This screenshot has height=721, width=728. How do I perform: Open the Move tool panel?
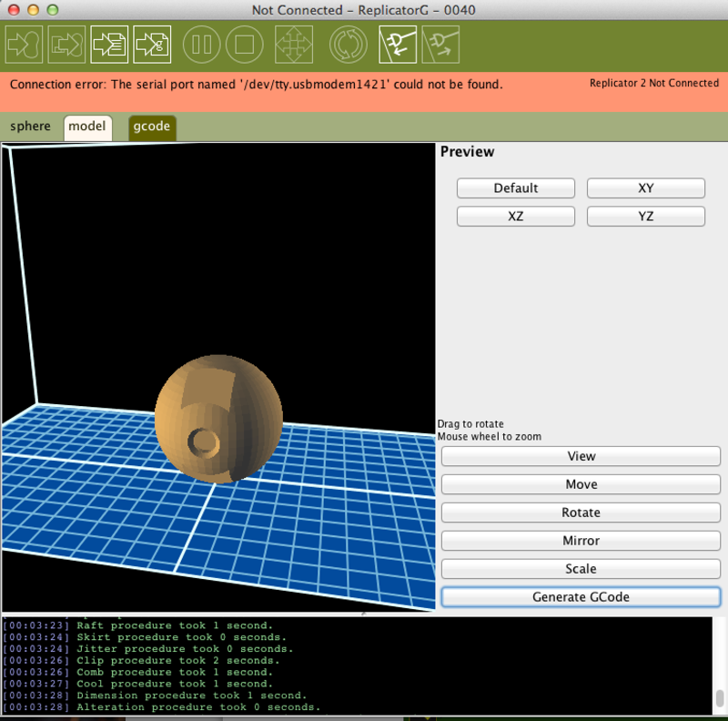pos(581,484)
